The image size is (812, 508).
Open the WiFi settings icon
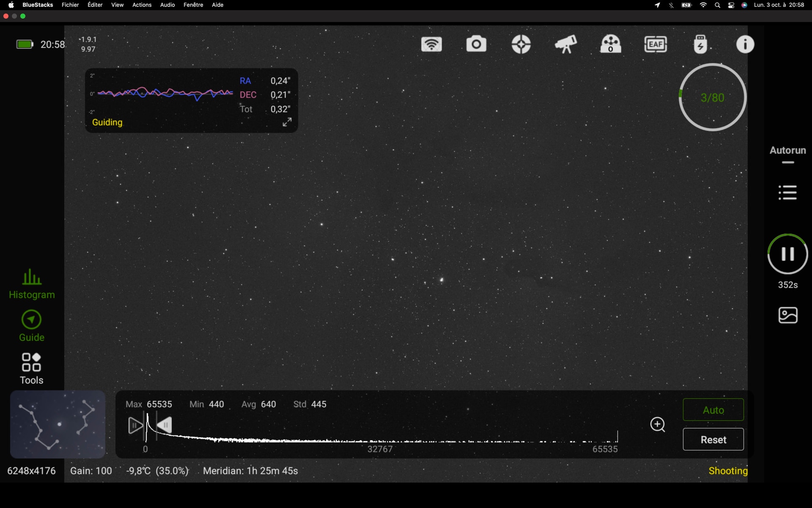click(x=431, y=44)
